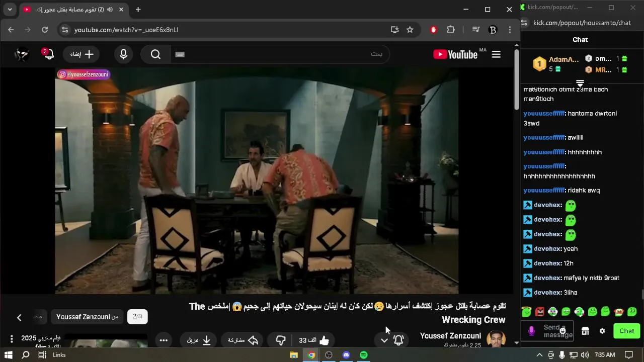
Task: Open Windows notification center
Action: pyautogui.click(x=628, y=355)
